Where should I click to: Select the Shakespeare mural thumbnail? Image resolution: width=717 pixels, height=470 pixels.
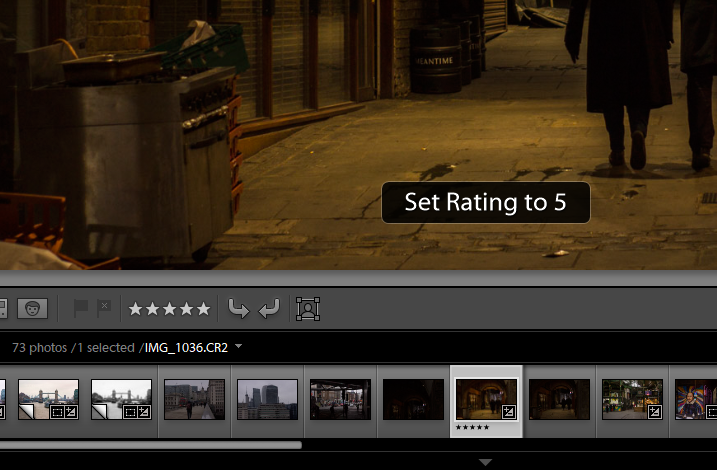(x=695, y=398)
